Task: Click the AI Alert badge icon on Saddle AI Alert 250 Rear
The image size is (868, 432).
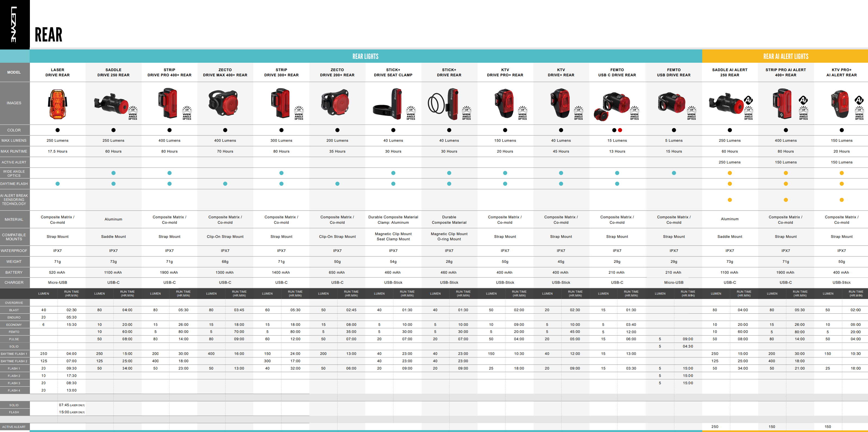Action: [748, 100]
